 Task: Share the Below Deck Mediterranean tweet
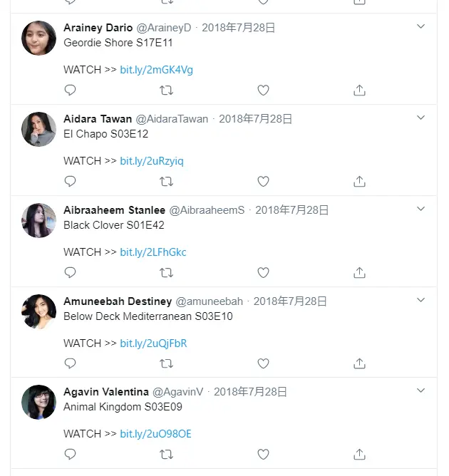tap(360, 363)
